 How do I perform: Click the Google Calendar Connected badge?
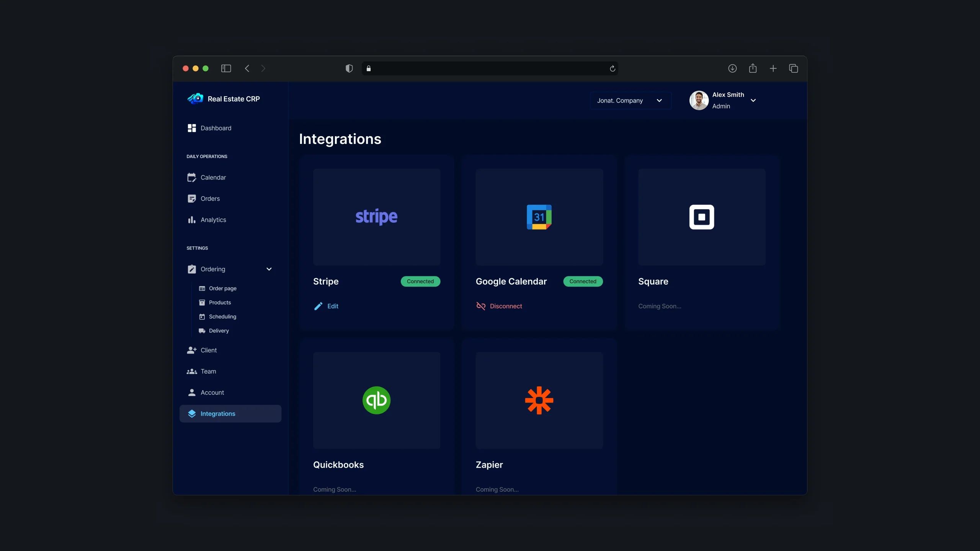pos(583,282)
